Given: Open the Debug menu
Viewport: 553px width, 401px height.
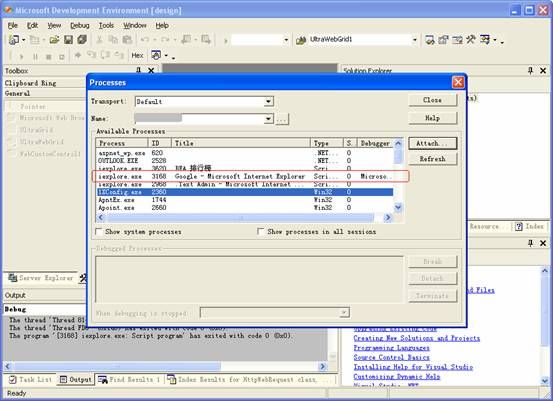Looking at the screenshot, I should pyautogui.click(x=80, y=25).
